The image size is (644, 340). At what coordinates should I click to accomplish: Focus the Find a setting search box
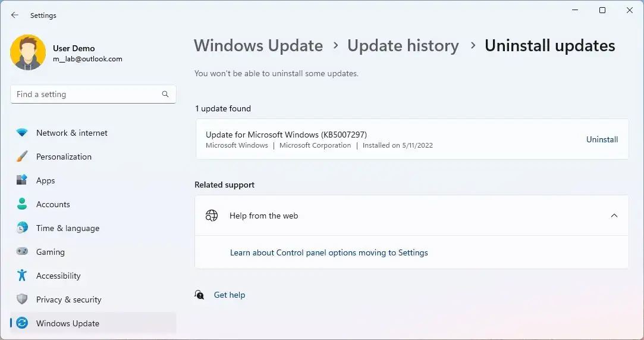86,94
